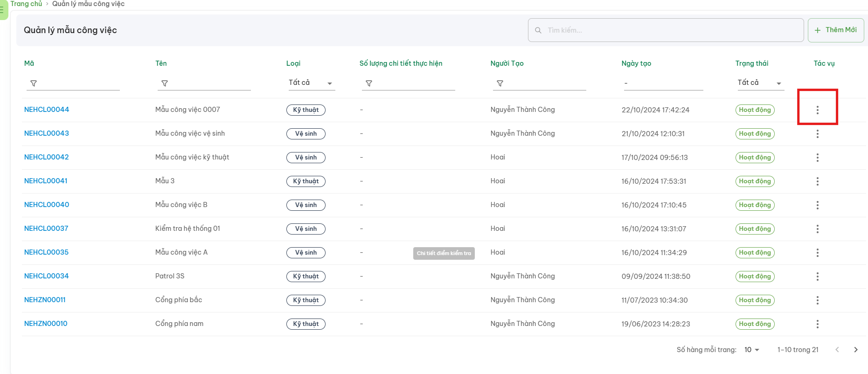Click Vệ sinh tag in NEHCL00043 row
868x374 pixels.
point(306,134)
